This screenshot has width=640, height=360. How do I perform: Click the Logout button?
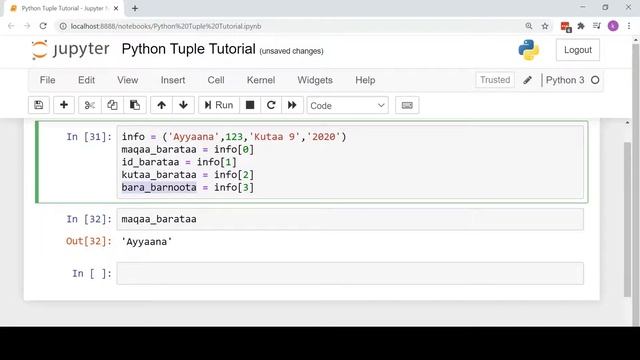pyautogui.click(x=578, y=50)
